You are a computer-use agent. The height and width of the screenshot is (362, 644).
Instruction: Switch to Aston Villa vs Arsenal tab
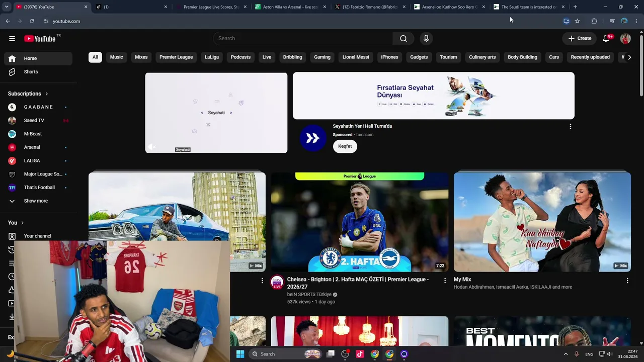[x=290, y=7]
